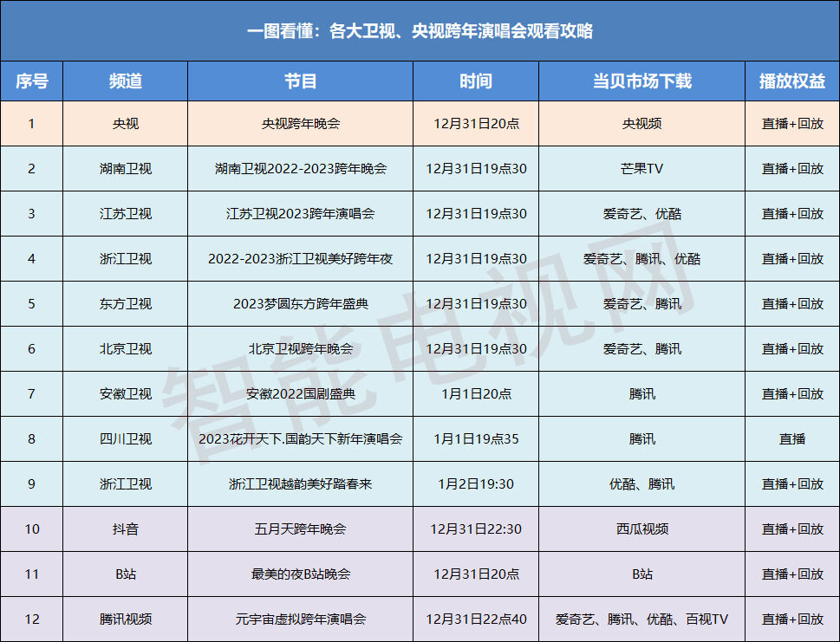Click 浙江卫视越韵美好踏春来 program cell
This screenshot has height=642, width=840.
coord(301,483)
